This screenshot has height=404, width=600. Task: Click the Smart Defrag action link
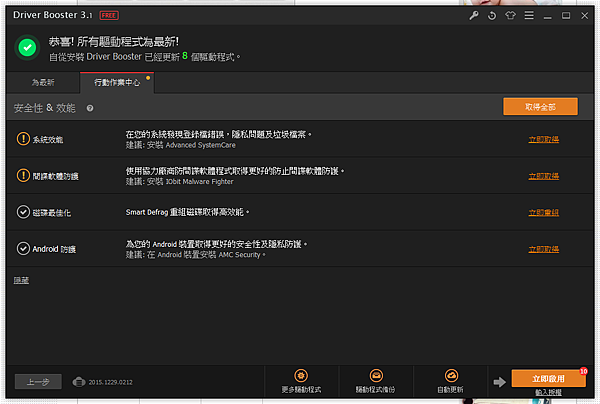543,212
